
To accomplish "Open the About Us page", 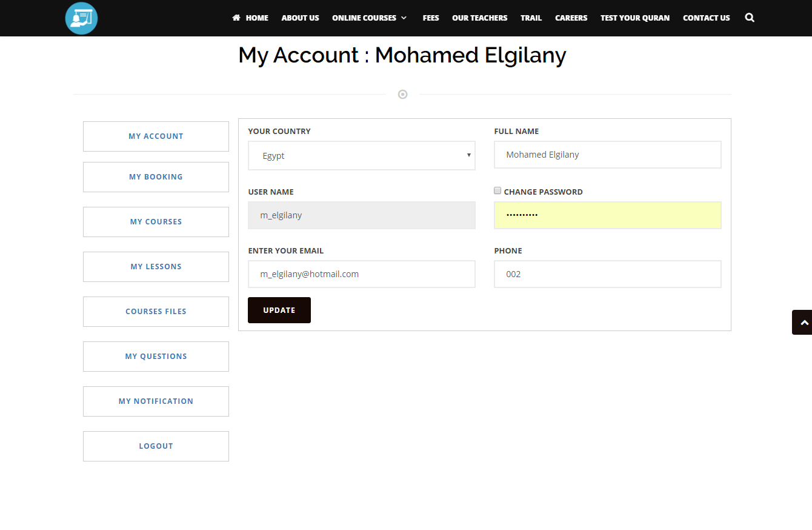I will click(x=300, y=18).
